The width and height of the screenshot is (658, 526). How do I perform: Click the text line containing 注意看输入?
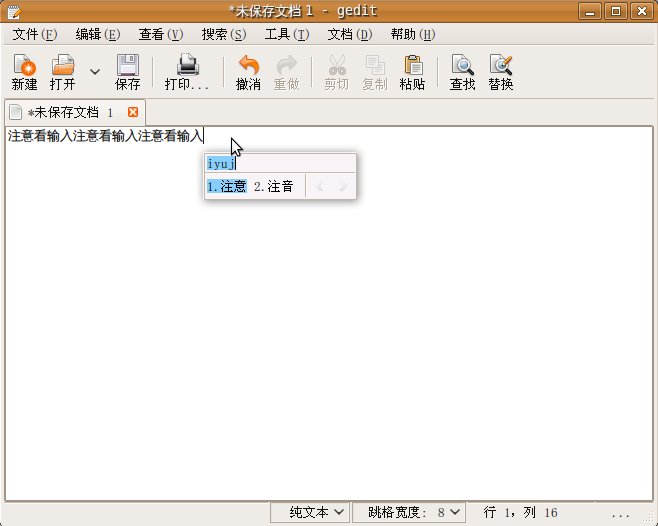[x=105, y=135]
